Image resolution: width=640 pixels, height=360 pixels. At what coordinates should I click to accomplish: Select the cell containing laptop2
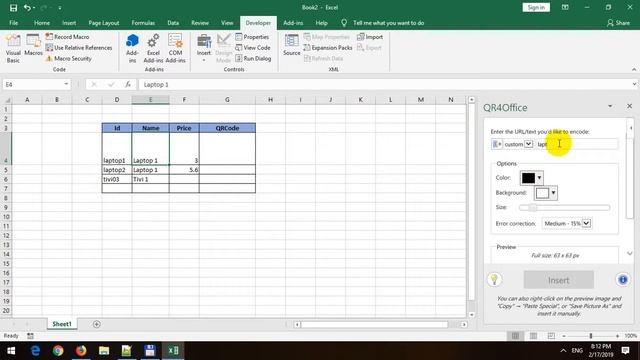pyautogui.click(x=117, y=170)
